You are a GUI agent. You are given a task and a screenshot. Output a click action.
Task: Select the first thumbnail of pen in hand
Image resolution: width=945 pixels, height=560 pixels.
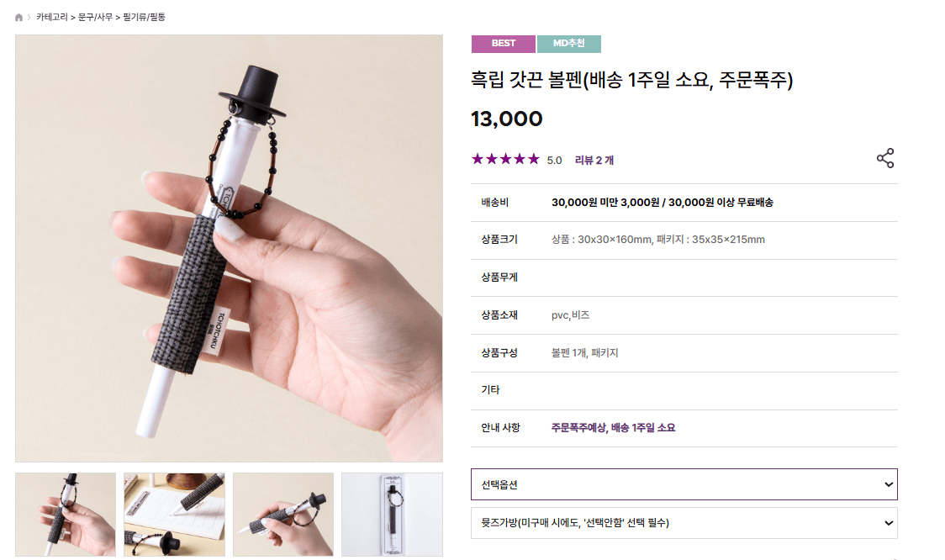[x=66, y=515]
